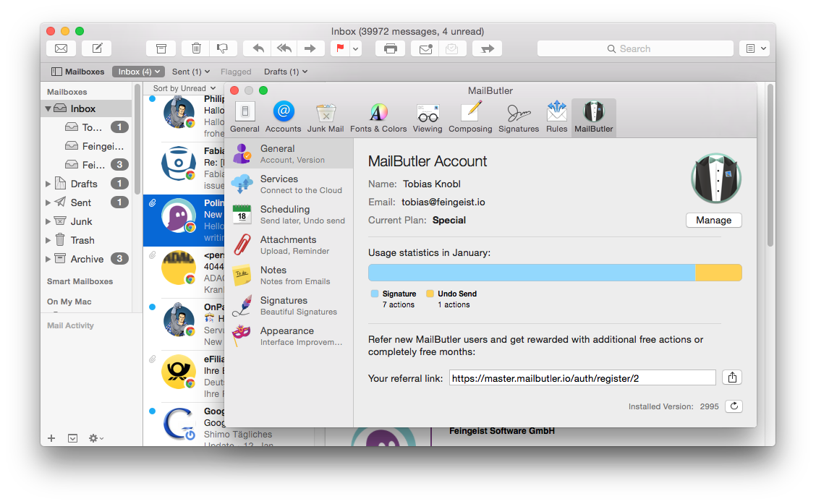Image resolution: width=816 pixels, height=504 pixels.
Task: Compose a new message
Action: coord(96,48)
